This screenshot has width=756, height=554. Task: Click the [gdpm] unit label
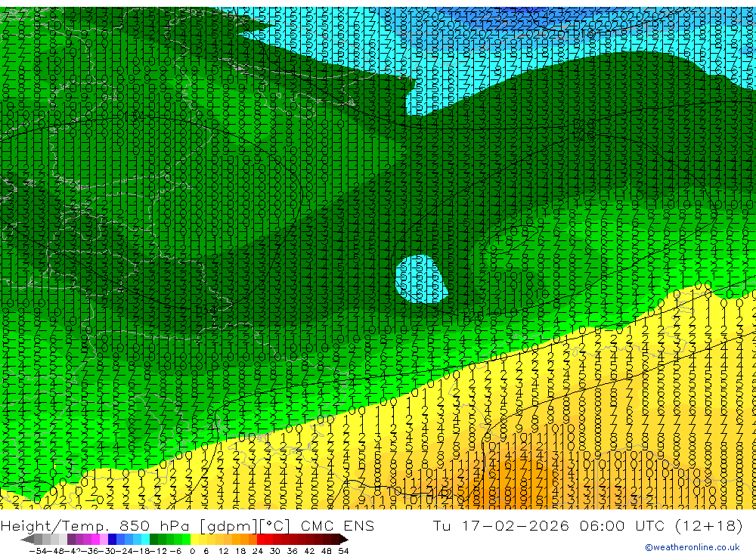point(229,526)
